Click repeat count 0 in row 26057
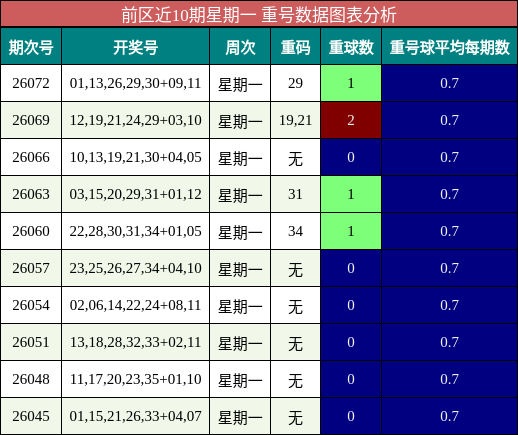Screen dimensions: 518x435 pyautogui.click(x=351, y=268)
